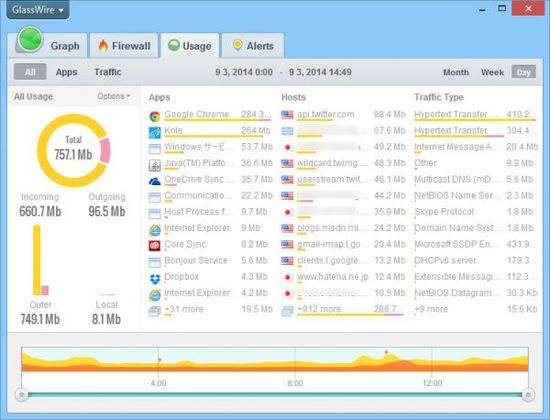Select the Java(TM) Platform icon
Viewport: 550px width, 420px height.
tap(155, 165)
